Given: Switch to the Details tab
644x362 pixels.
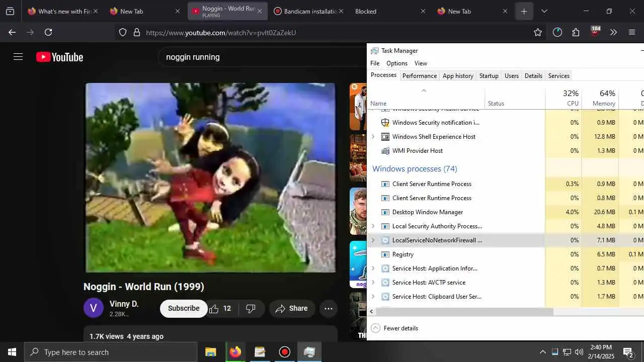Looking at the screenshot, I should (533, 76).
